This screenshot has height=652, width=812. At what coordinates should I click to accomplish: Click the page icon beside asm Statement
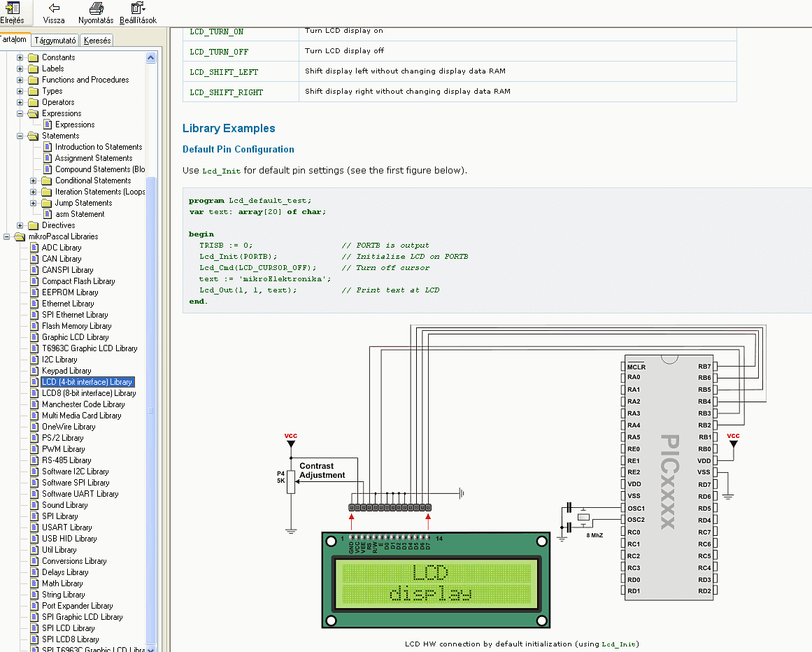[x=48, y=214]
